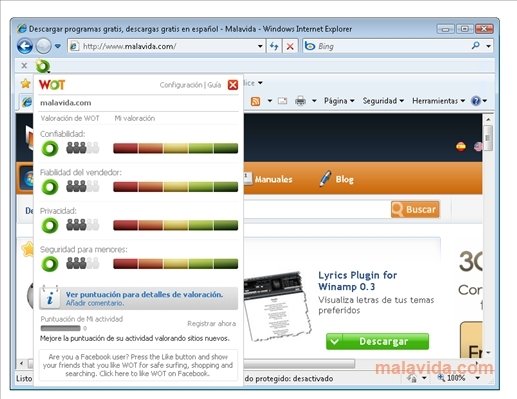Click the status bar security lock icon

[x=412, y=378]
